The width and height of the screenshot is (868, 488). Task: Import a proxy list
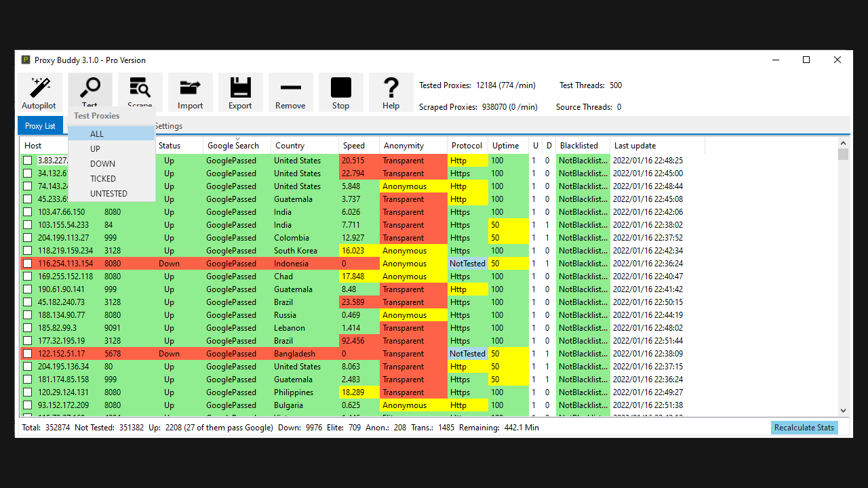point(191,91)
